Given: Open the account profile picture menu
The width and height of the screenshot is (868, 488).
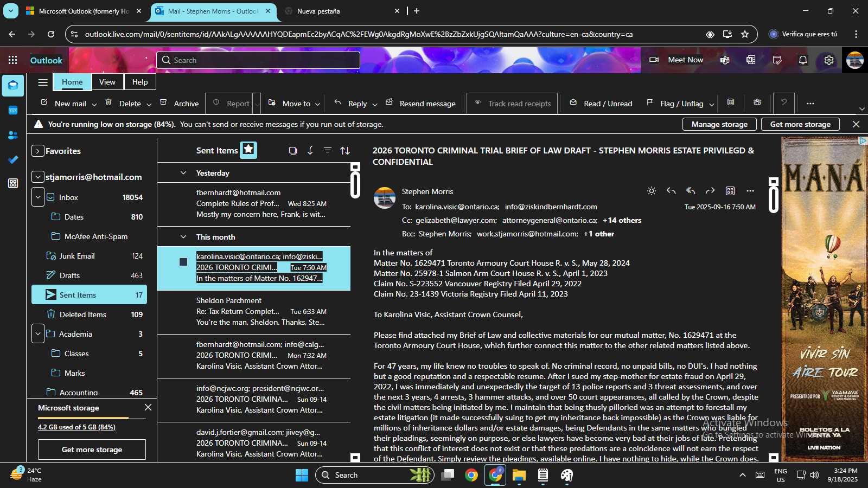Looking at the screenshot, I should (855, 60).
